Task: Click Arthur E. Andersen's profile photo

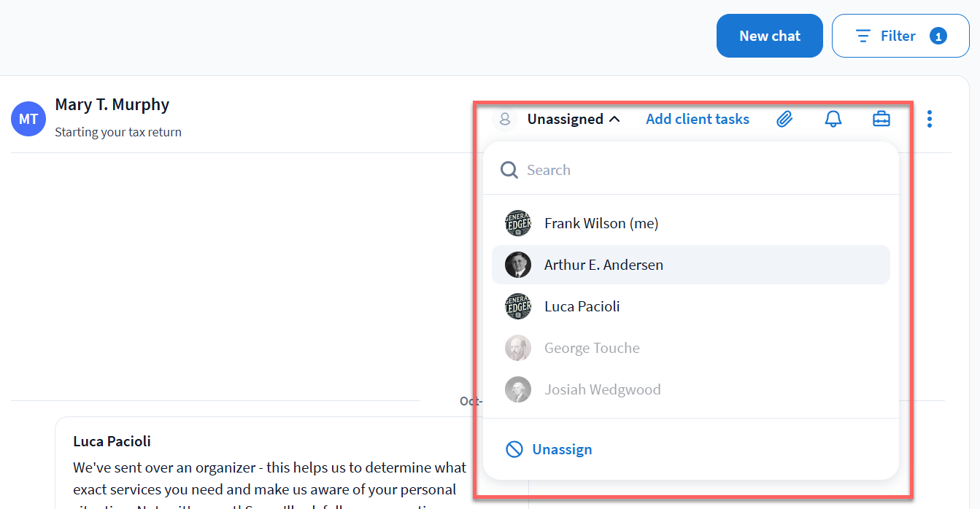Action: coord(518,265)
